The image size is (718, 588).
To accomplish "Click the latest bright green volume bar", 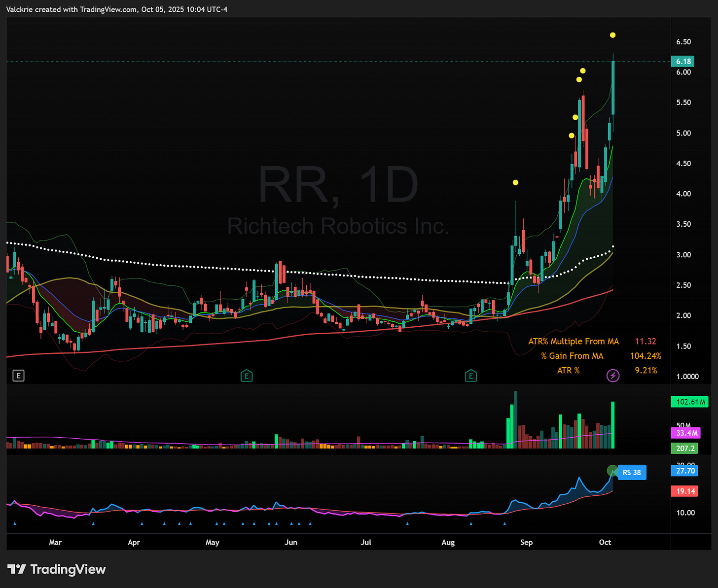I will pyautogui.click(x=613, y=425).
